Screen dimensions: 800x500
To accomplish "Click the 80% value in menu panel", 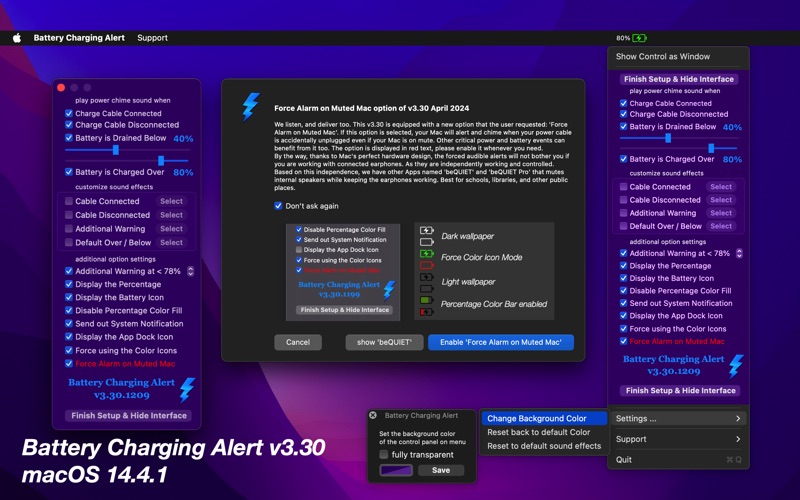I will coord(732,159).
